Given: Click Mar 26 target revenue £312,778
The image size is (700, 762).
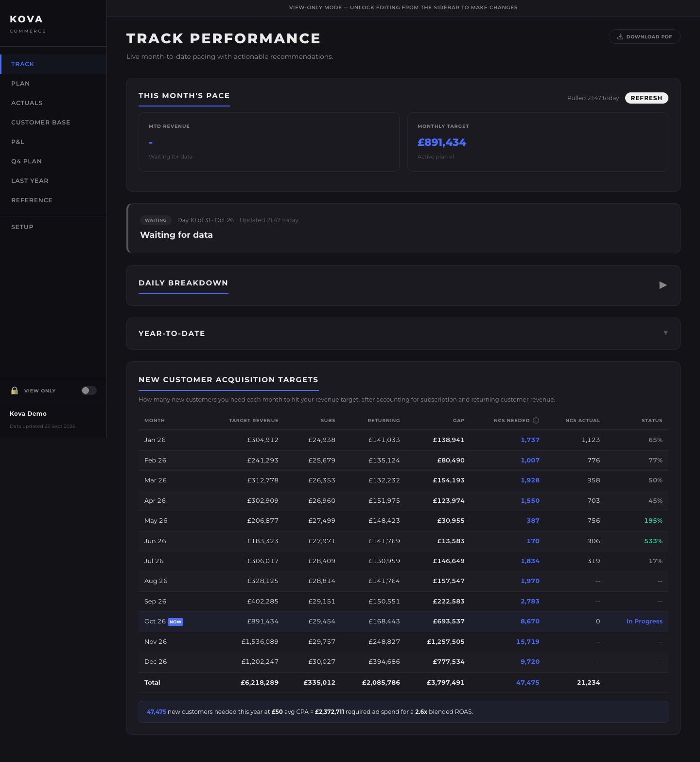Looking at the screenshot, I should tap(263, 480).
